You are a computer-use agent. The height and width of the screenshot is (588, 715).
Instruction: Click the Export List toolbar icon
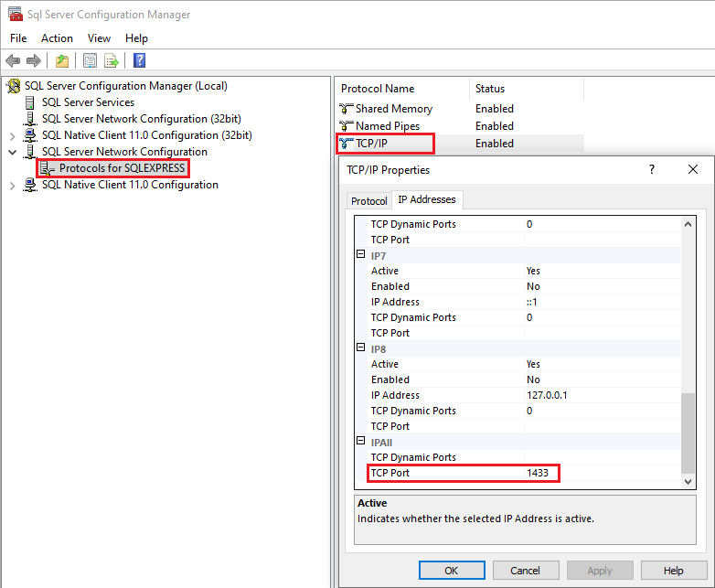pyautogui.click(x=112, y=60)
